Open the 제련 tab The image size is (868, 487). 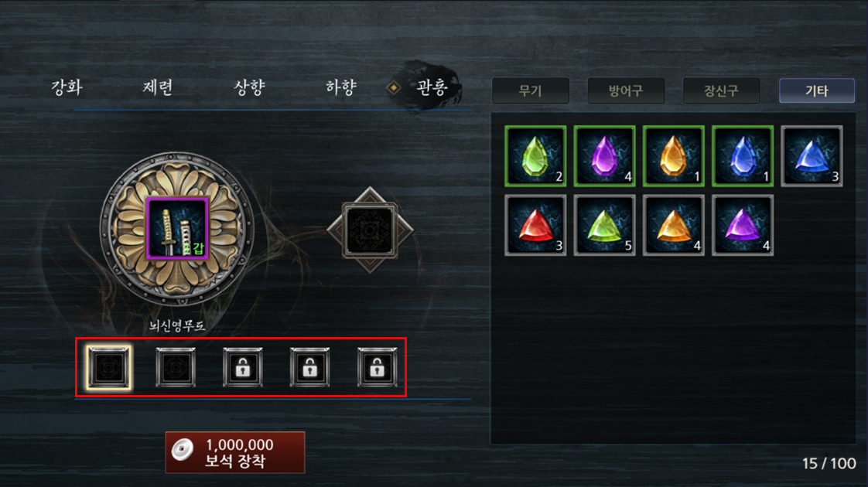(x=158, y=87)
